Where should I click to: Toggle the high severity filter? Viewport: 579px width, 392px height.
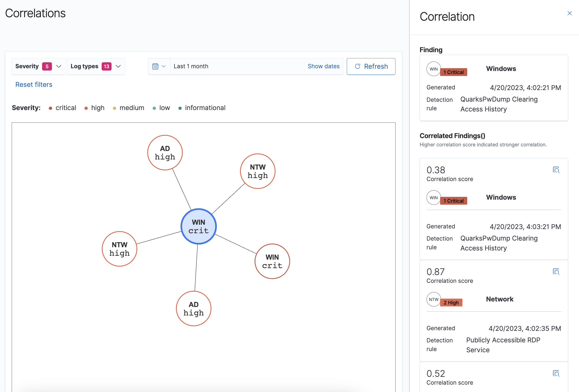[92, 108]
